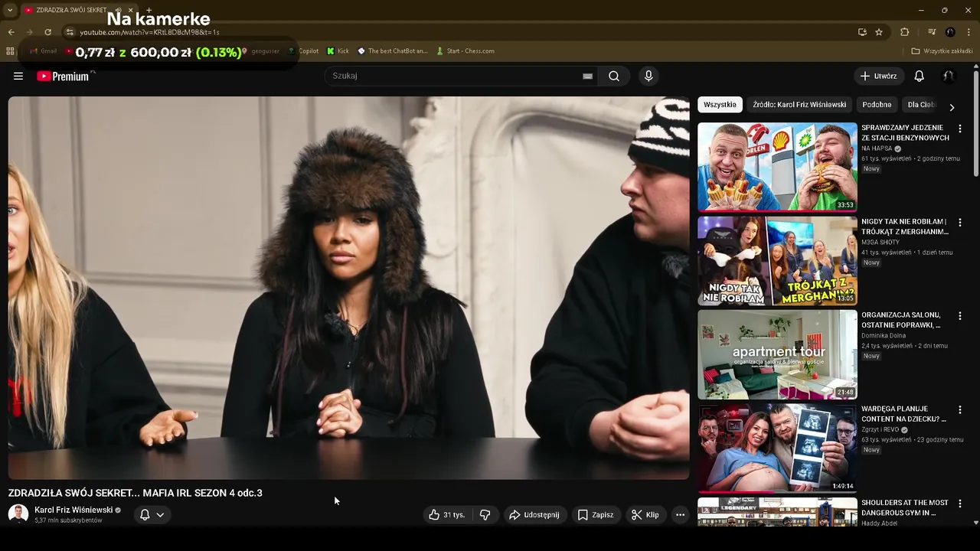Click the magnifier search button
This screenshot has height=551, width=980.
tap(614, 76)
